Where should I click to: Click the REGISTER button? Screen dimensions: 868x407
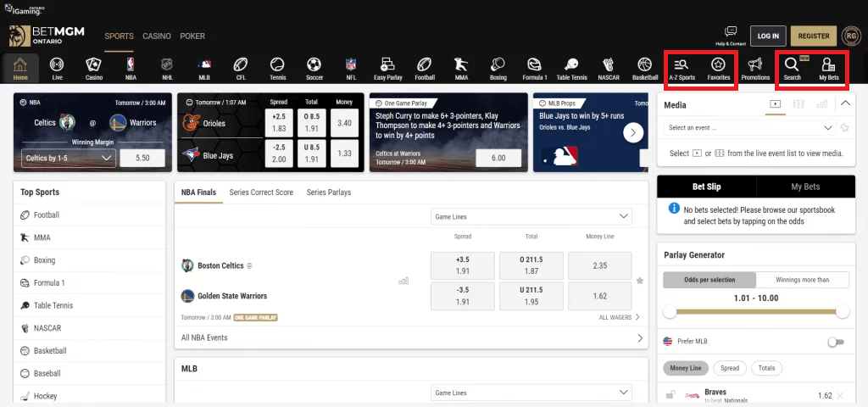[x=814, y=36]
